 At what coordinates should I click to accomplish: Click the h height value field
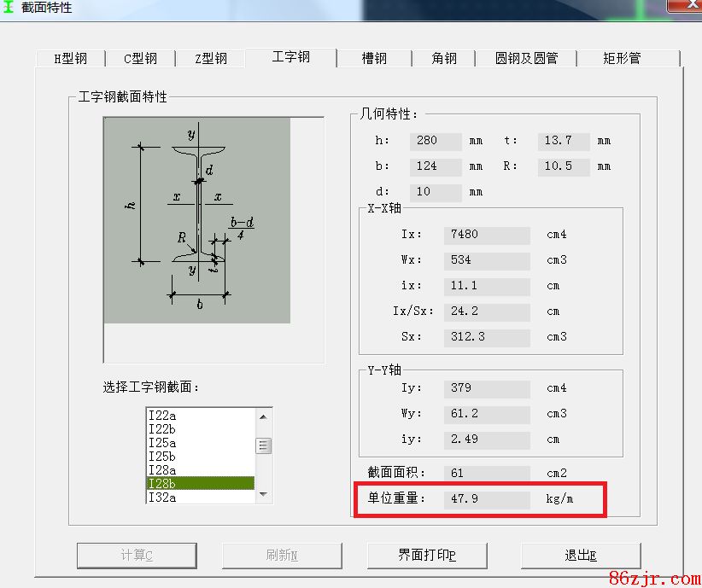435,141
